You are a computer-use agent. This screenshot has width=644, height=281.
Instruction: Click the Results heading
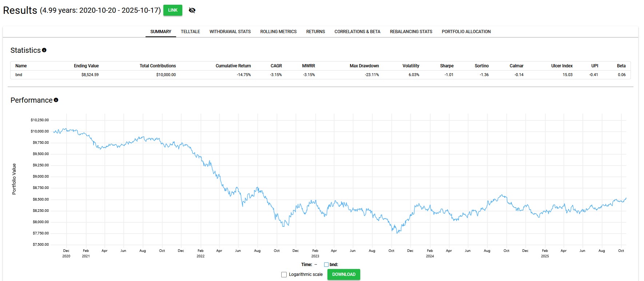click(x=20, y=10)
